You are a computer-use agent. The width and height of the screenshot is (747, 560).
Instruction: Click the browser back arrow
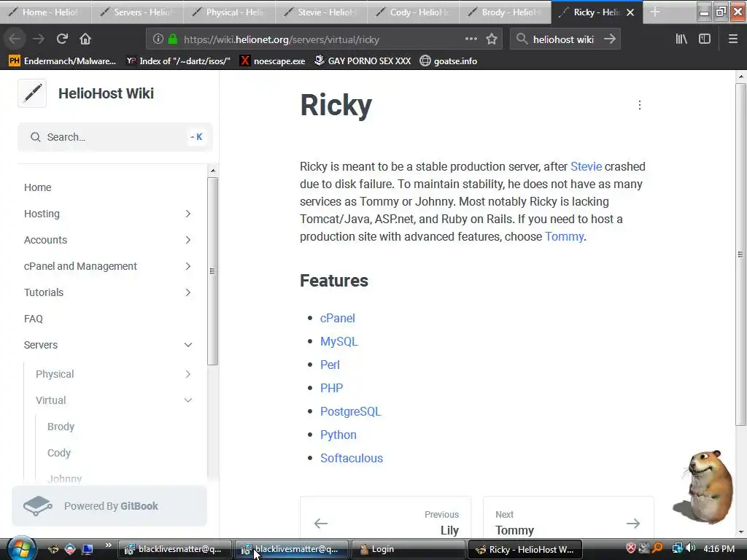15,39
